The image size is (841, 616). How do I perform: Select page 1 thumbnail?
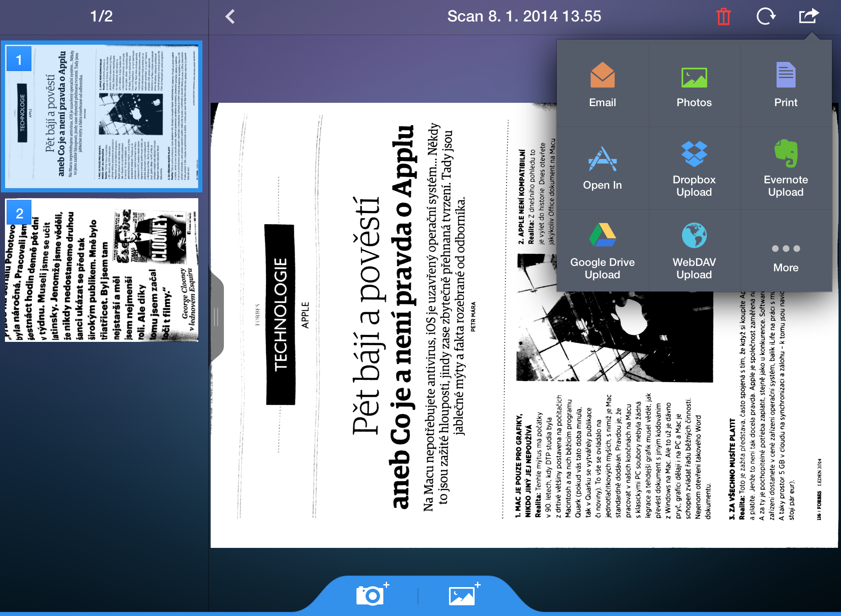(x=102, y=116)
